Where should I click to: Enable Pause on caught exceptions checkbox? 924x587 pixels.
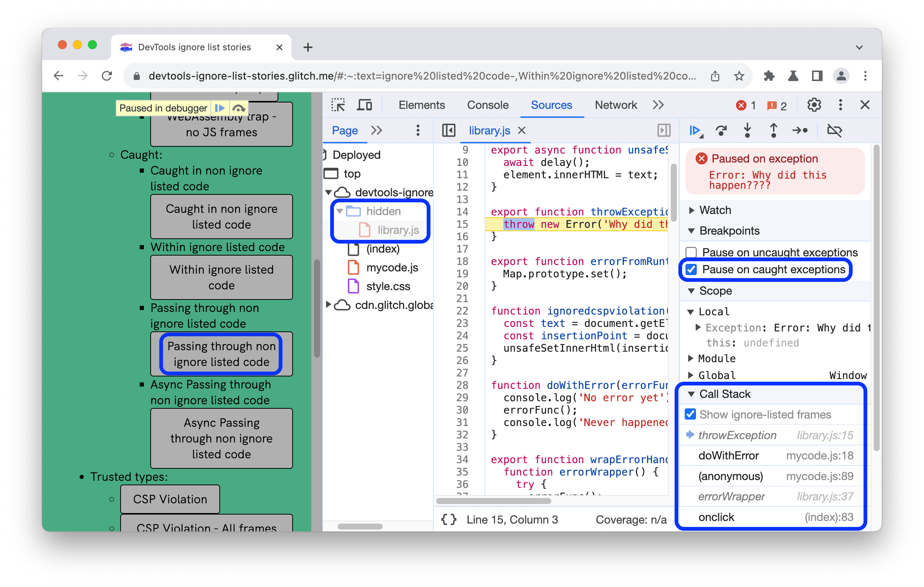(694, 269)
